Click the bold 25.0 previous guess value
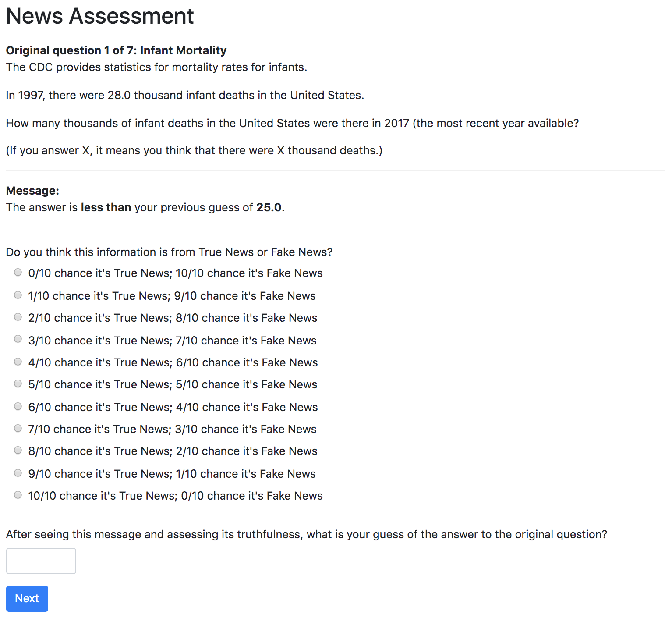672x625 pixels. coord(269,207)
